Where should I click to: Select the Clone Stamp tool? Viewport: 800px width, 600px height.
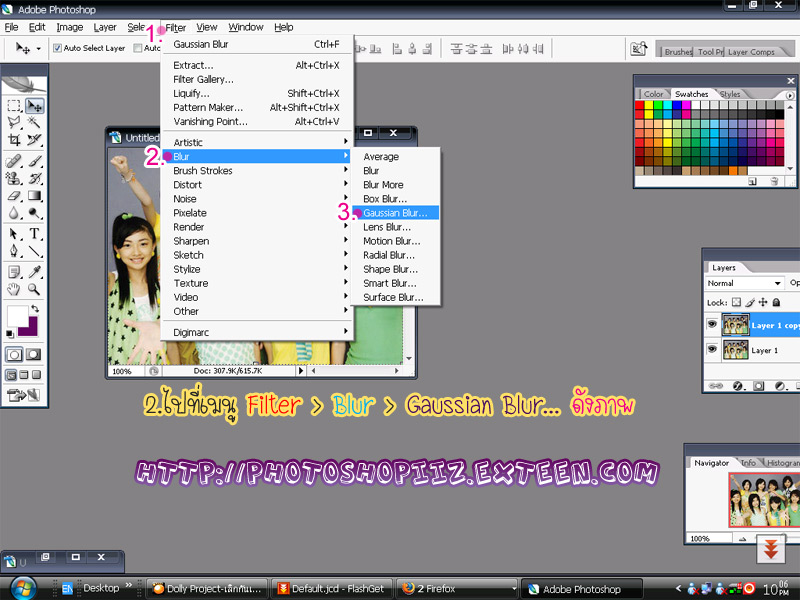[x=14, y=178]
